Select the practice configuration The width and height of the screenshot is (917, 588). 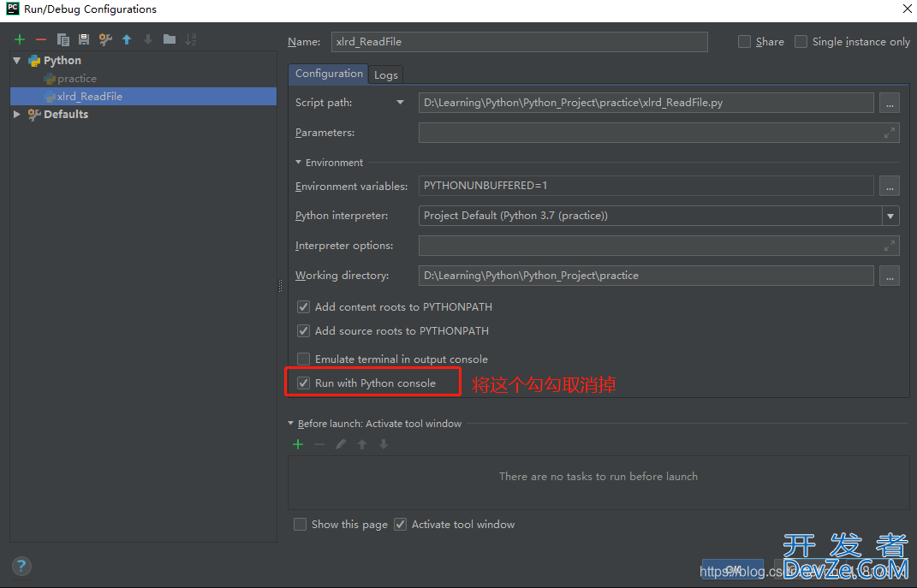(76, 79)
